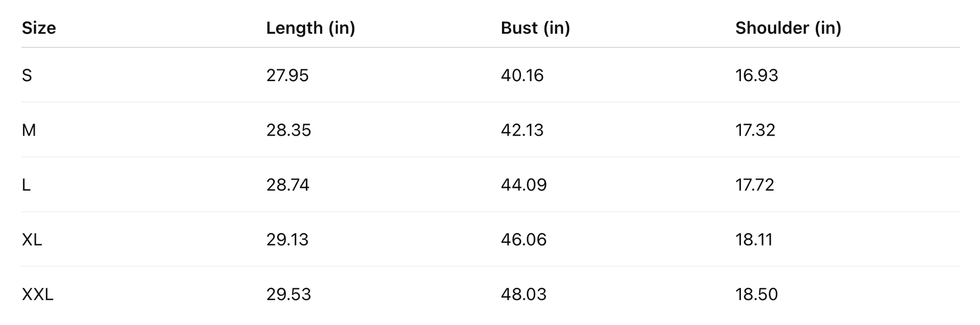Choose the 29.13 length measurement

[x=287, y=240]
